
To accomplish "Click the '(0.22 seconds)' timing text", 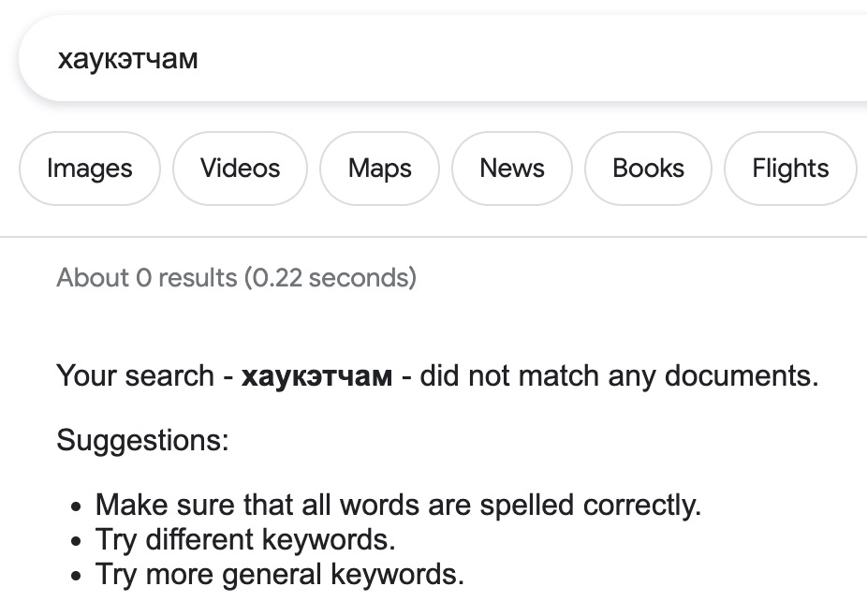I will tap(330, 278).
